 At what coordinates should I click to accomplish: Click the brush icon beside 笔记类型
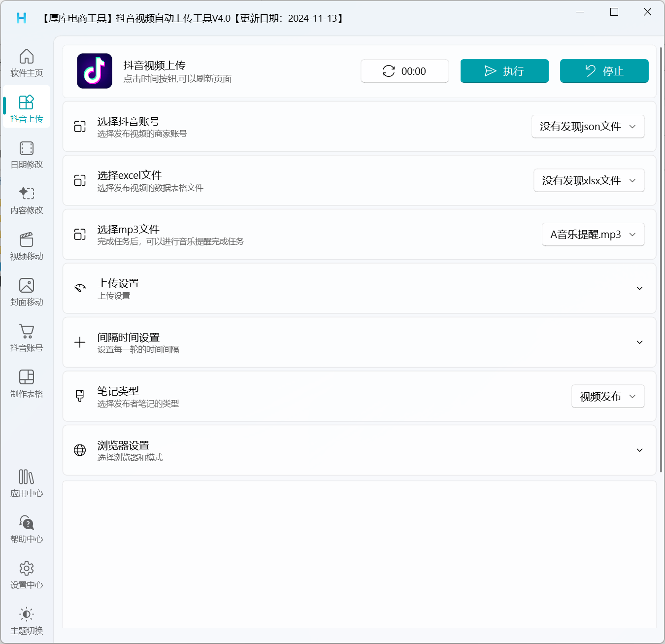click(x=80, y=396)
